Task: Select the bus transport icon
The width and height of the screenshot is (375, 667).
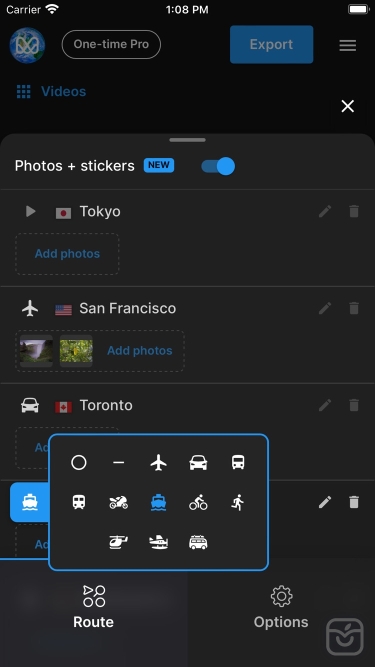Action: 238,462
